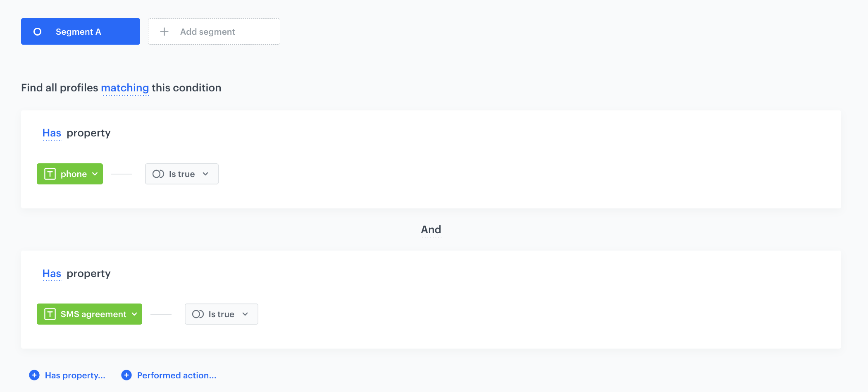Select the green phone property chip
868x392 pixels.
[69, 174]
